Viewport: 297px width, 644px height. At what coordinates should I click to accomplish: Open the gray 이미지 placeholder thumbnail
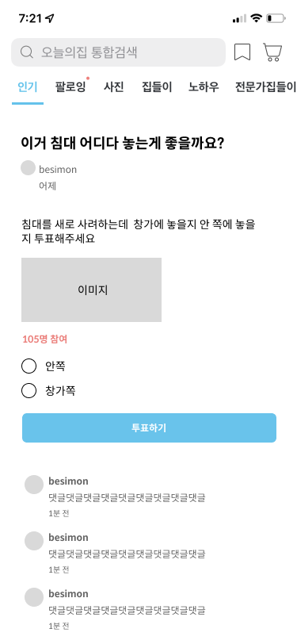pyautogui.click(x=92, y=290)
